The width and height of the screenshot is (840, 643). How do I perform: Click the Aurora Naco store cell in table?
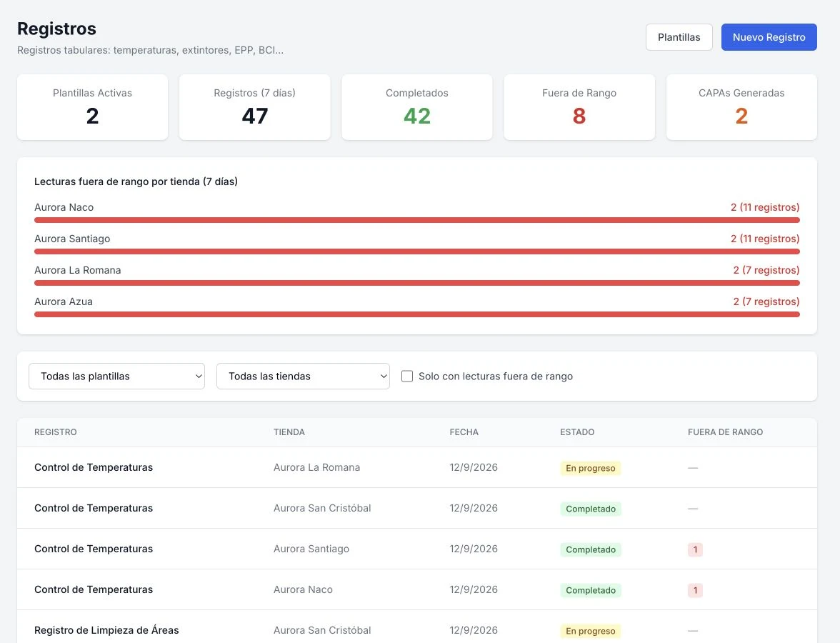[303, 589]
